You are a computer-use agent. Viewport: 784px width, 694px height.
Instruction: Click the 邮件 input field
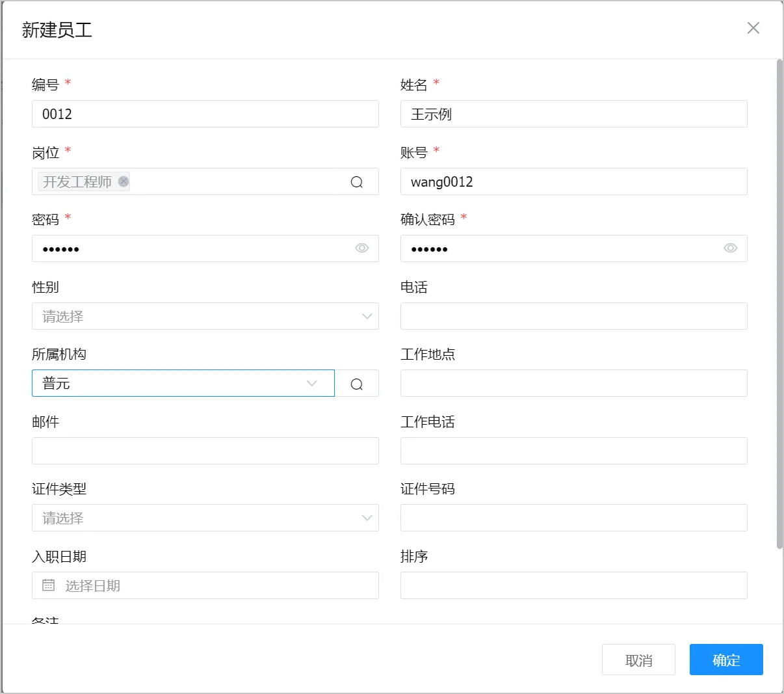205,451
